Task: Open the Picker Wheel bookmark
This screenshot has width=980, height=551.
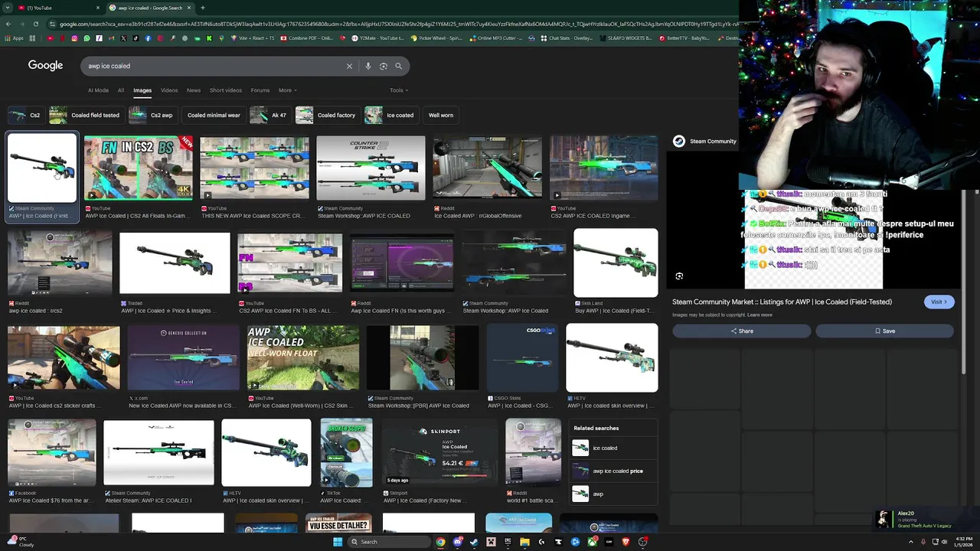Action: tap(436, 38)
